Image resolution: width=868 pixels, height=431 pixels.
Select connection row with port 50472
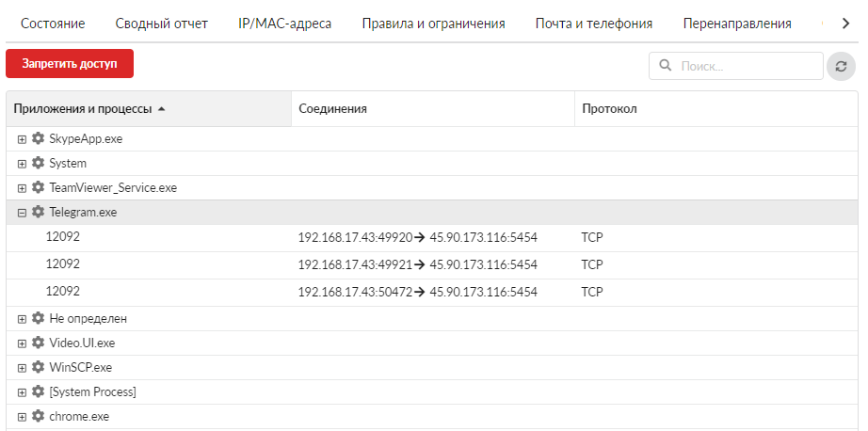click(432, 292)
